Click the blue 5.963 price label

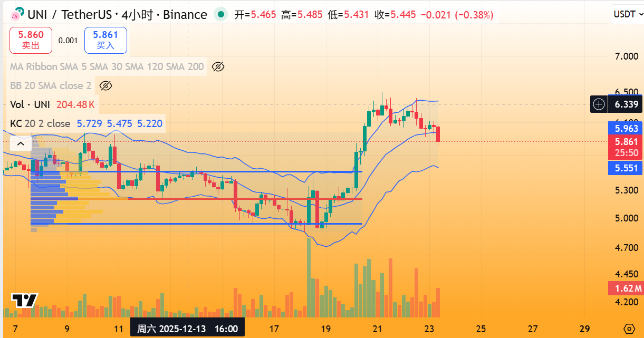tap(625, 128)
